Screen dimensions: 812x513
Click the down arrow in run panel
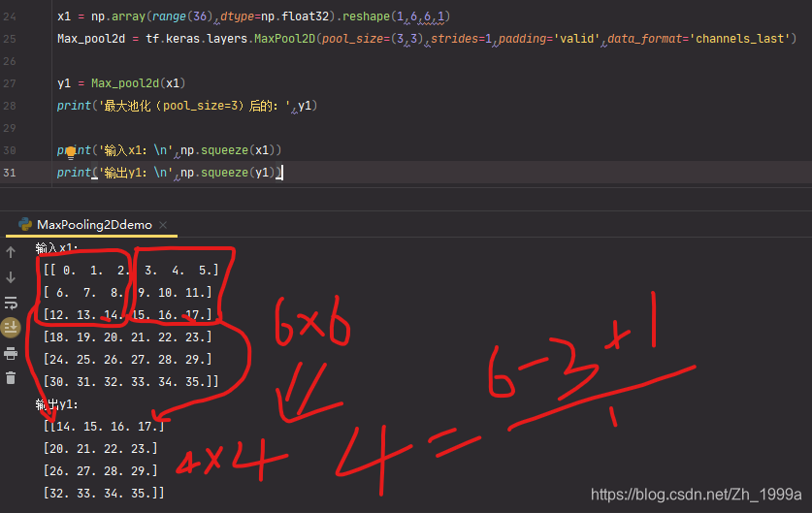11,277
